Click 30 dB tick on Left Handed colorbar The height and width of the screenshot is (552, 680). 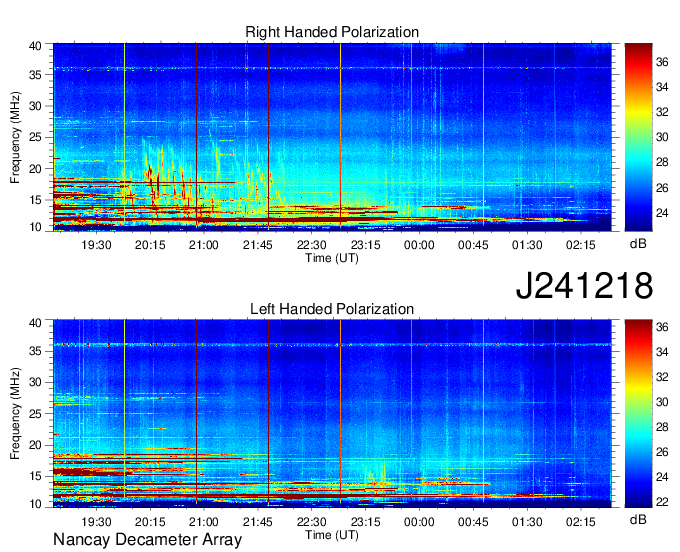662,402
